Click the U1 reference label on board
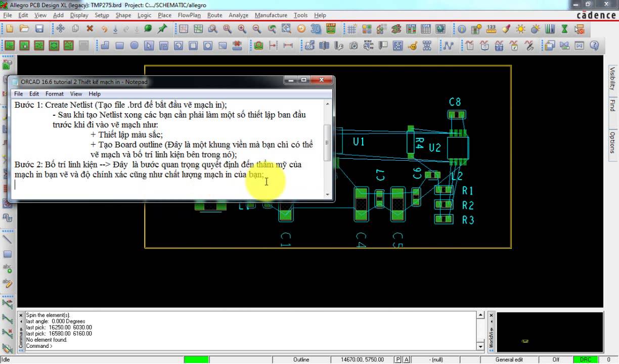The image size is (619, 364). [x=359, y=142]
